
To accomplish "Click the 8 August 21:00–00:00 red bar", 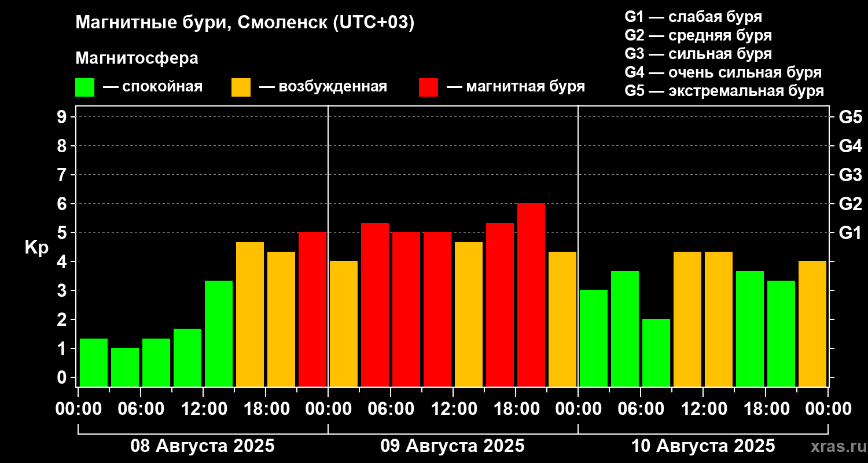I will (312, 309).
